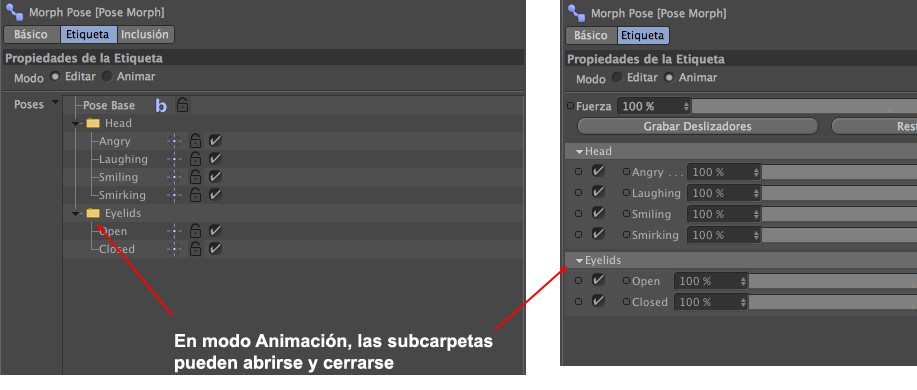Click the target icon for the Angry pose

pyautogui.click(x=174, y=141)
